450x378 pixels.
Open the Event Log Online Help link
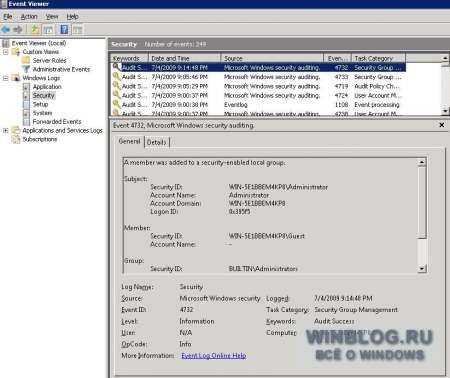(x=214, y=356)
